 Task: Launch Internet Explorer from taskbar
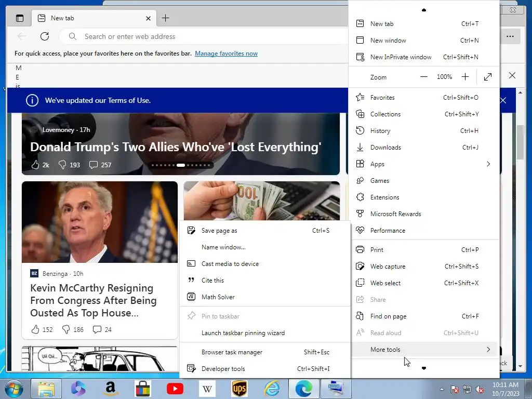pos(272,389)
